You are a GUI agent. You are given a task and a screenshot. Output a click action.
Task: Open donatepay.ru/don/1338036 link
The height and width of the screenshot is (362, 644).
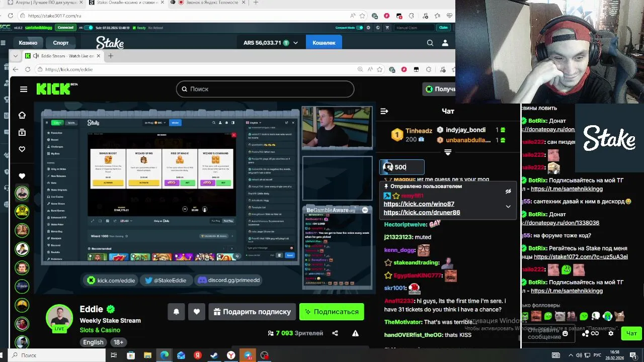tap(560, 223)
